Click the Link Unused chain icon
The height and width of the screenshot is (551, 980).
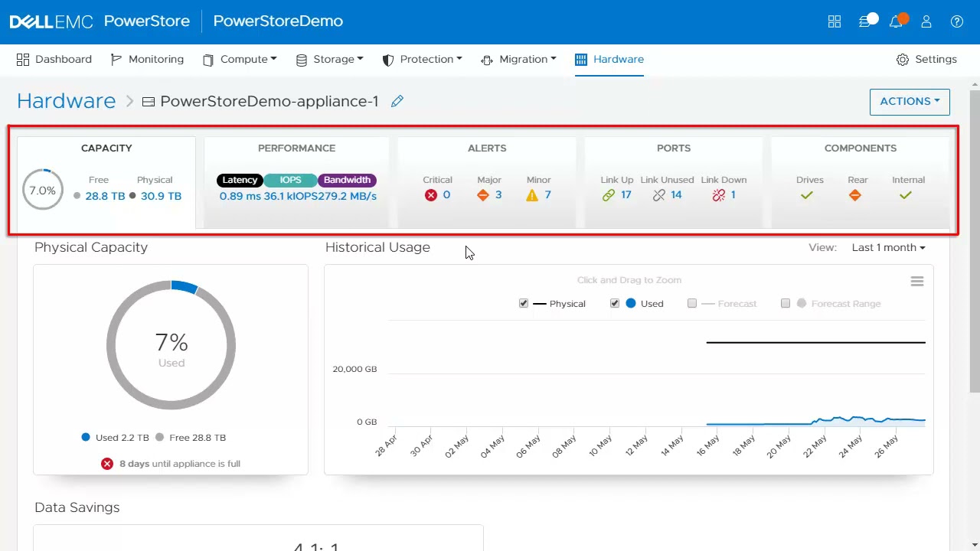coord(659,195)
